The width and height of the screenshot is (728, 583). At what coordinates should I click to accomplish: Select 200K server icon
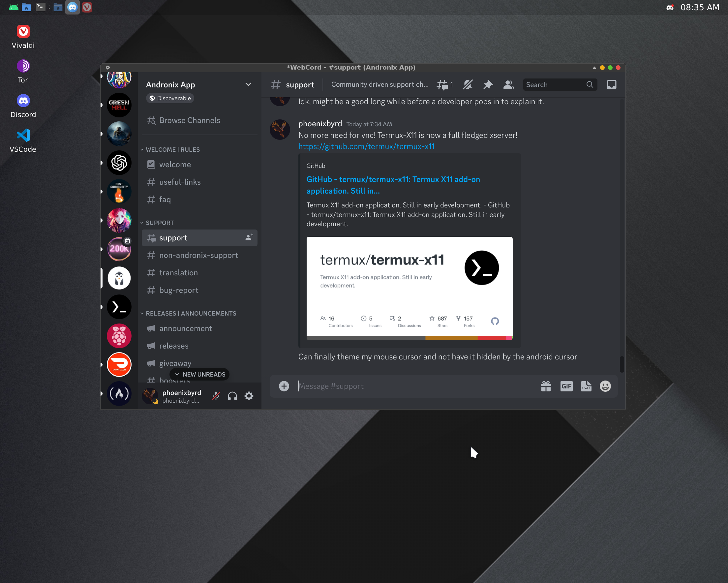(x=119, y=249)
